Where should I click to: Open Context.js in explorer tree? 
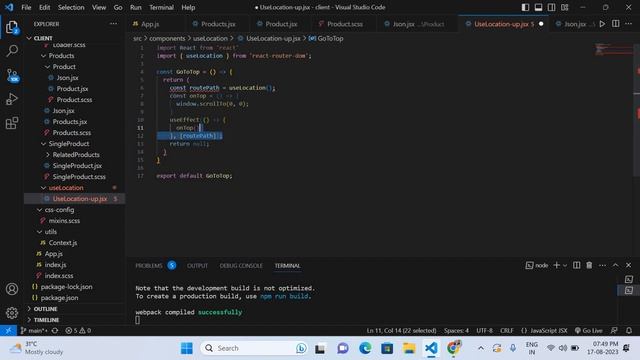(x=63, y=243)
